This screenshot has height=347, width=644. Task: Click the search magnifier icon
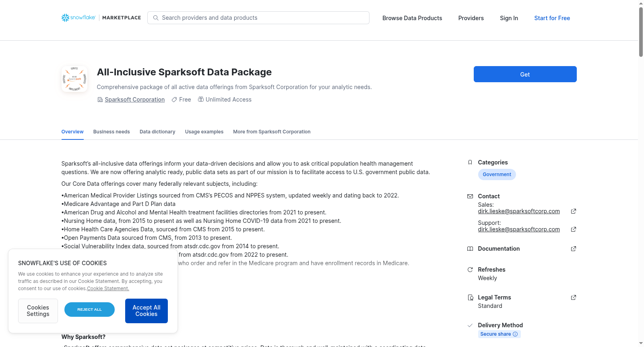pyautogui.click(x=156, y=18)
